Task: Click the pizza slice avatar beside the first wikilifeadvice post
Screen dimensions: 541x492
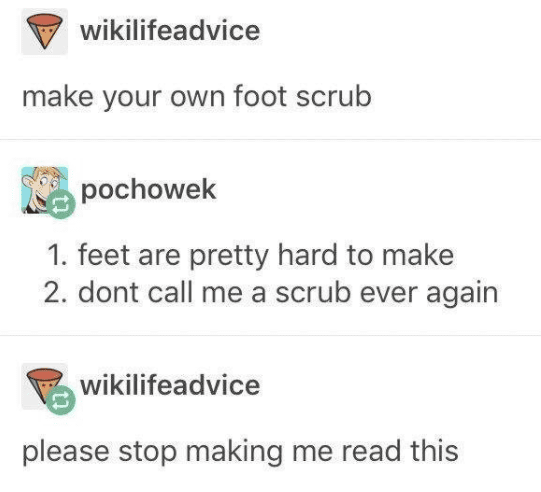Action: (x=45, y=31)
